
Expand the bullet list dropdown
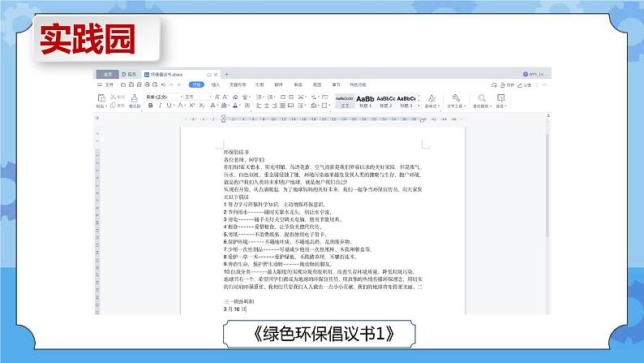[x=264, y=97]
